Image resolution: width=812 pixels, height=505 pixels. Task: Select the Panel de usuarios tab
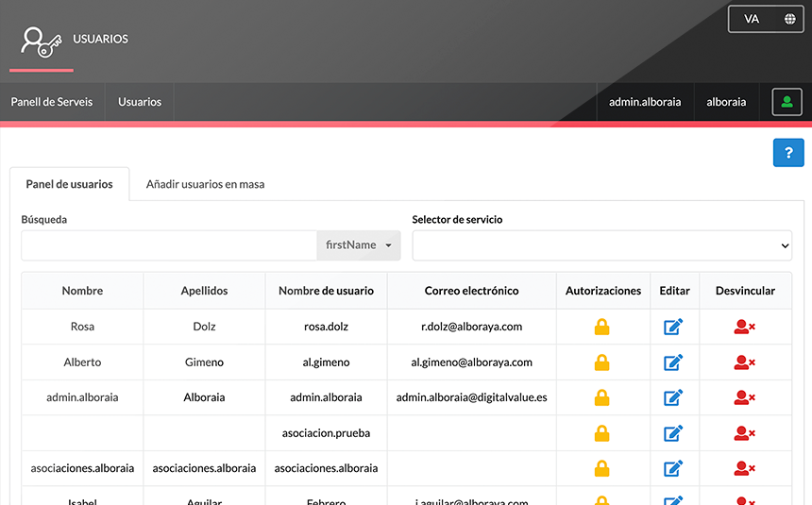point(69,184)
